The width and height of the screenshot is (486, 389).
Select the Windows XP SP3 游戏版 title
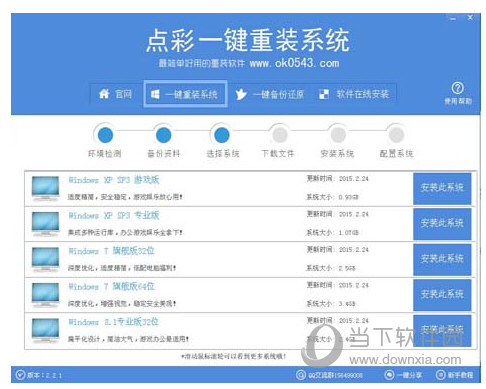[114, 180]
